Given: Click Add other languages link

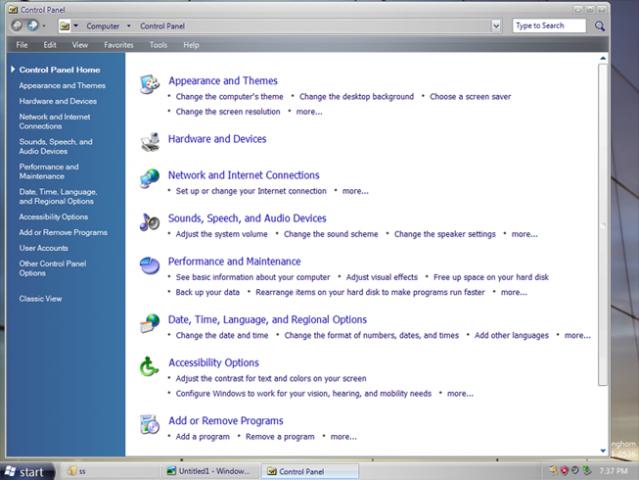Looking at the screenshot, I should pos(511,335).
